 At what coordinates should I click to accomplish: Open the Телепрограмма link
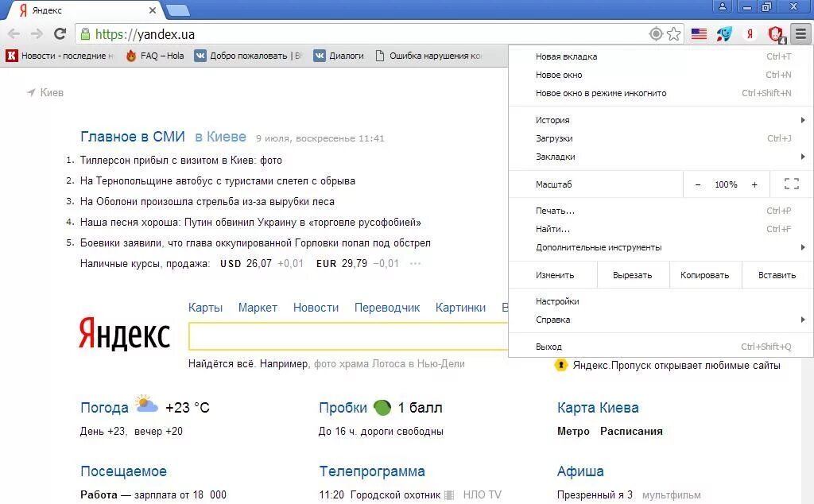(372, 471)
